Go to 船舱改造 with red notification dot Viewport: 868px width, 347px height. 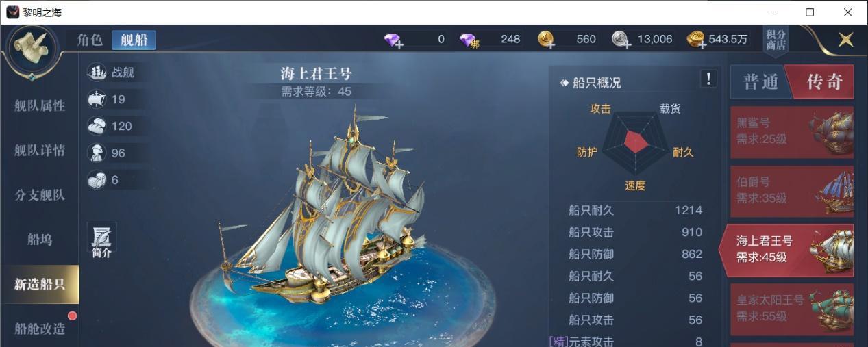pos(40,329)
